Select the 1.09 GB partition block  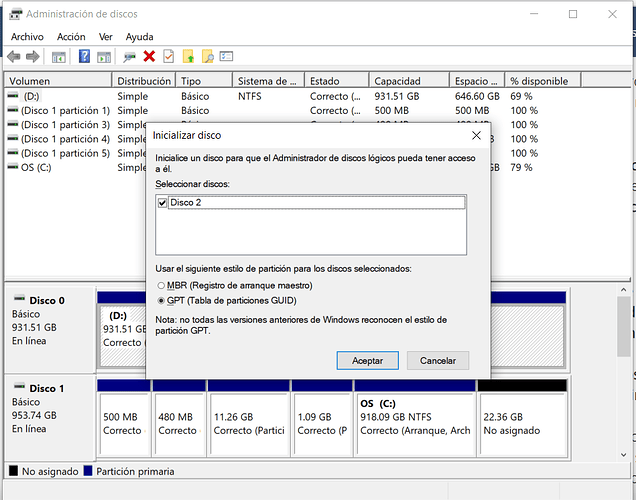322,424
